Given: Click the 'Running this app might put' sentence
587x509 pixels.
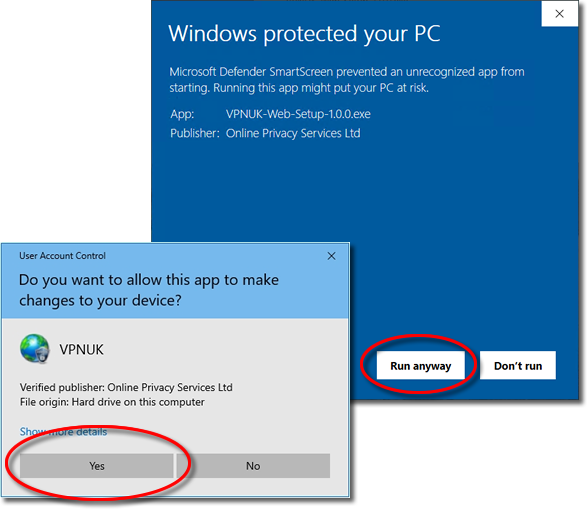Looking at the screenshot, I should tap(321, 88).
